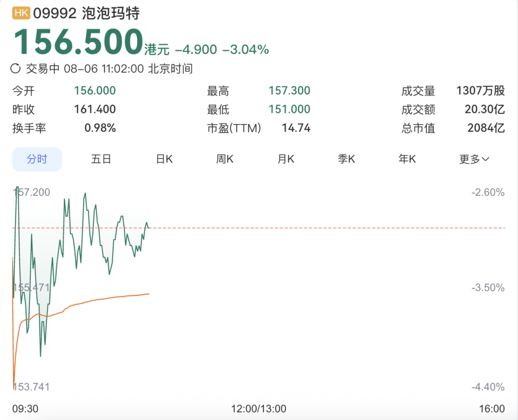
Task: Click the -2.60% right axis label
Action: pos(488,192)
